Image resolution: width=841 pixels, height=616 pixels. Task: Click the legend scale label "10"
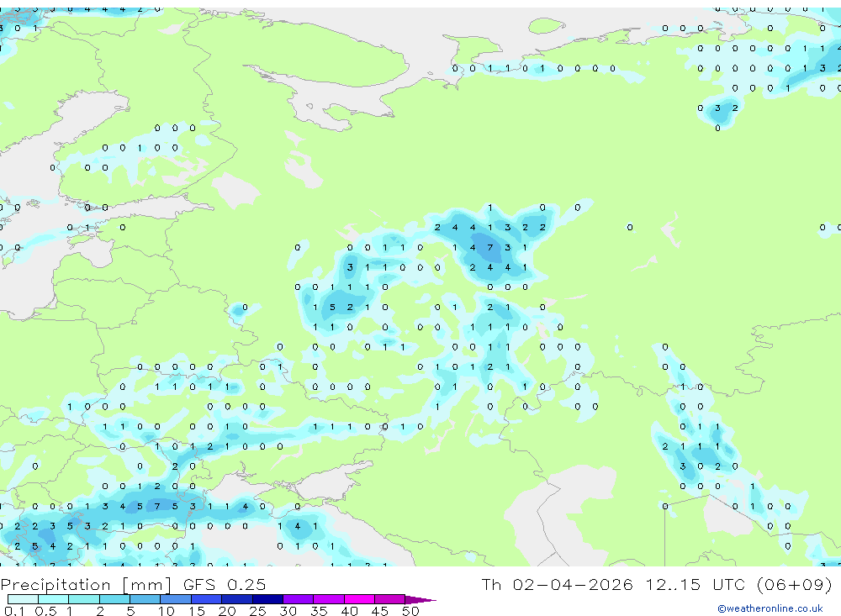click(x=166, y=611)
